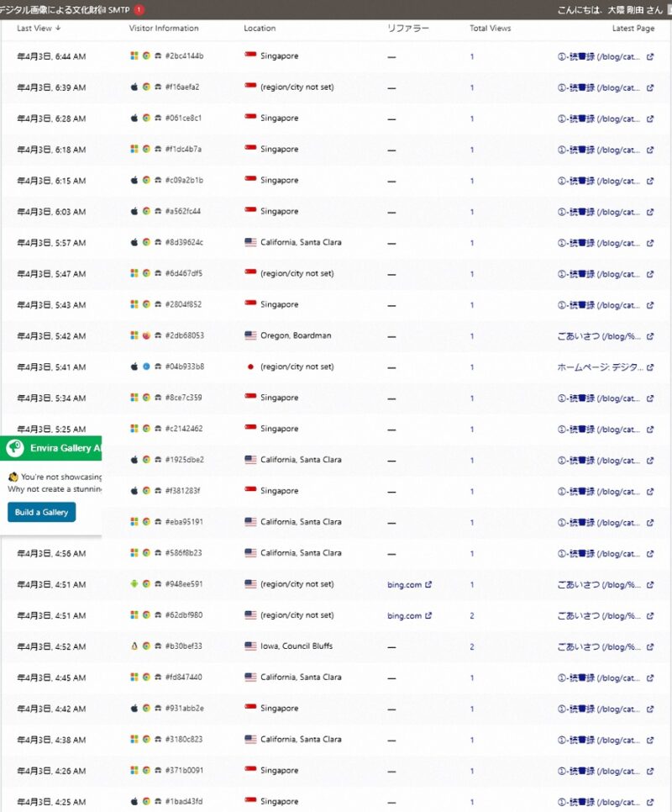The width and height of the screenshot is (672, 812).
Task: Click the Total Views column header
Action: pos(490,29)
